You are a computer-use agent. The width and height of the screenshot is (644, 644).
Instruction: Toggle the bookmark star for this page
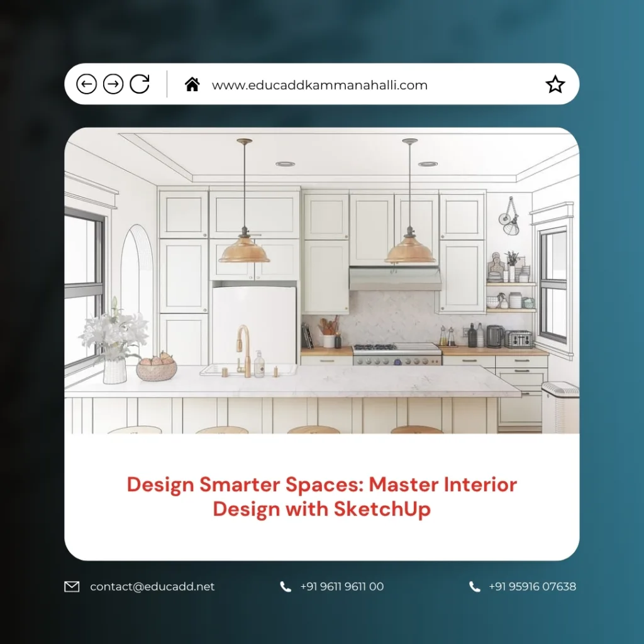click(555, 83)
